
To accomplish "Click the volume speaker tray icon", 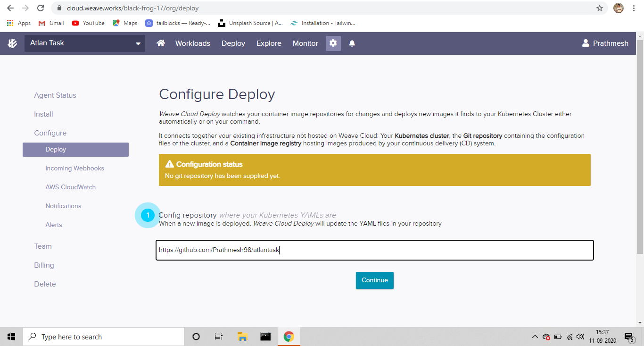I will 580,337.
